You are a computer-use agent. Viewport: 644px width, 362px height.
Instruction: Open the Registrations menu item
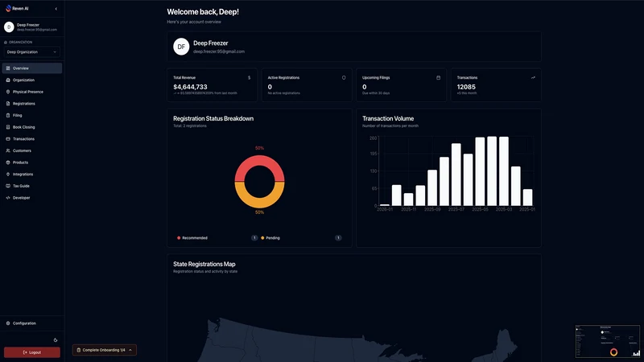click(32, 104)
